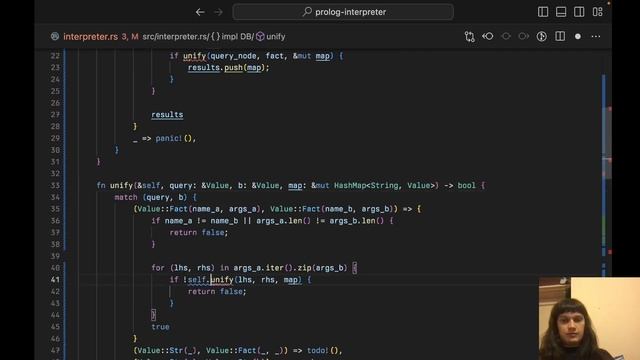Image resolution: width=640 pixels, height=360 pixels.
Task: Click the go back revision icon
Action: [x=488, y=37]
